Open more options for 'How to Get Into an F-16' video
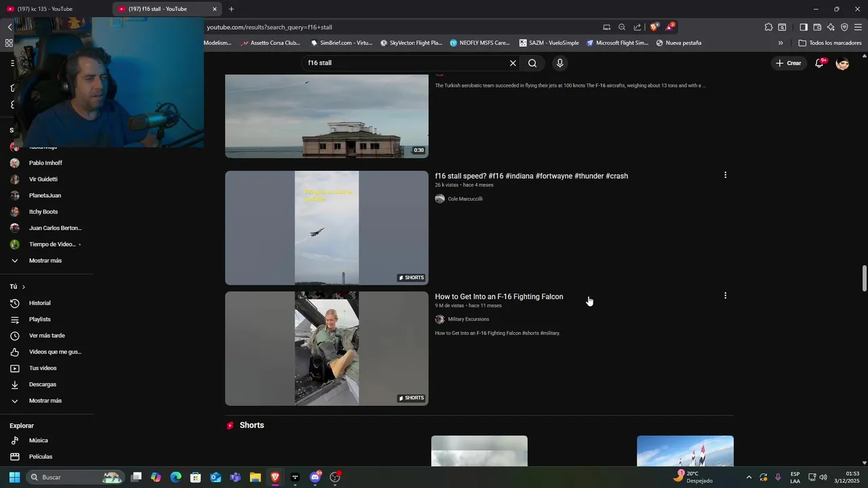The width and height of the screenshot is (868, 488). 725,296
